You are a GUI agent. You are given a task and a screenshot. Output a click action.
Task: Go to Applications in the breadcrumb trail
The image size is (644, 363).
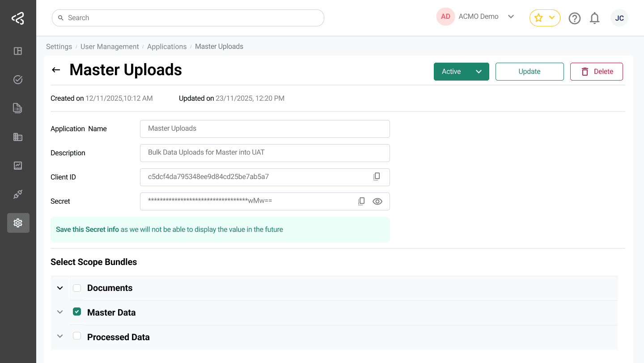167,46
